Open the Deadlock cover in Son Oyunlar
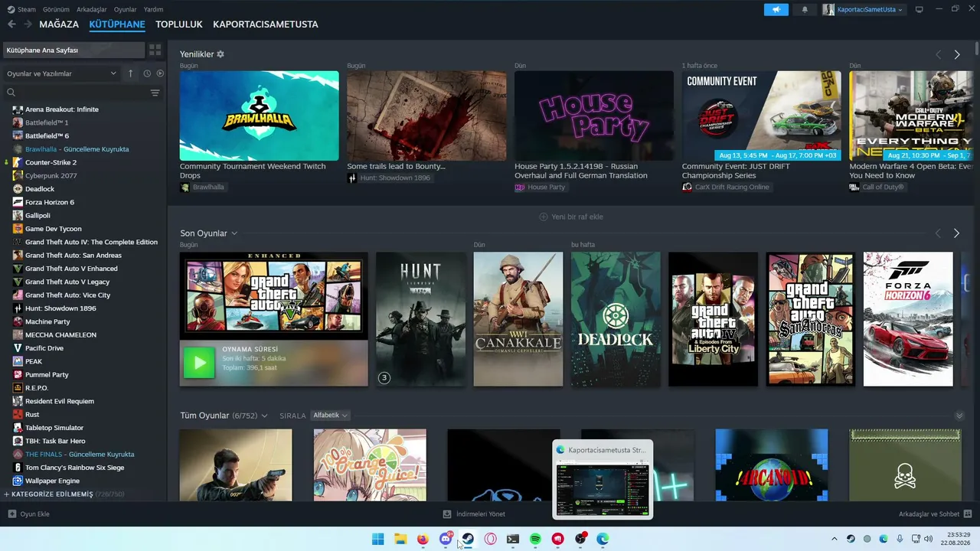Viewport: 980px width, 551px height. (x=616, y=319)
